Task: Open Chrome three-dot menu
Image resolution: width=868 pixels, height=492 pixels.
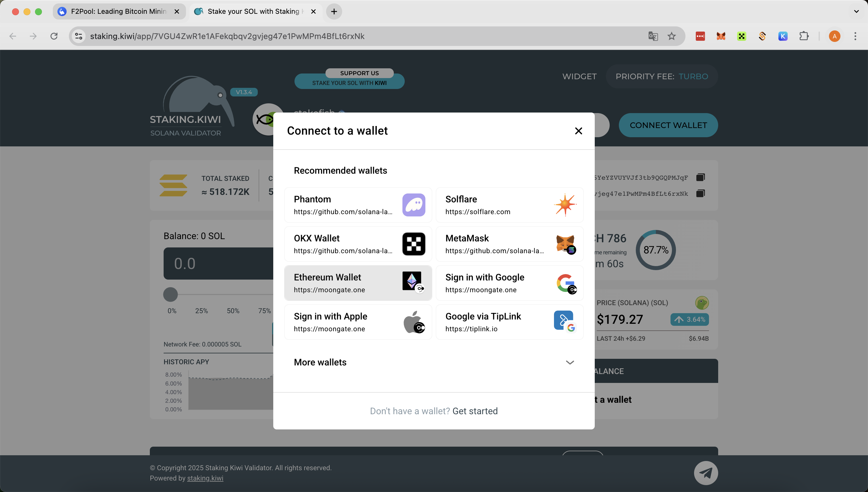Action: 855,36
